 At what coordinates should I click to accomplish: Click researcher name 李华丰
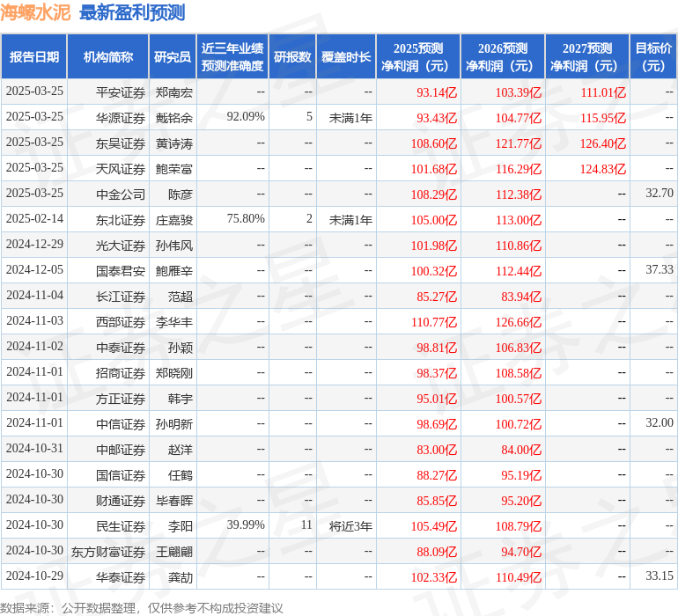point(174,322)
